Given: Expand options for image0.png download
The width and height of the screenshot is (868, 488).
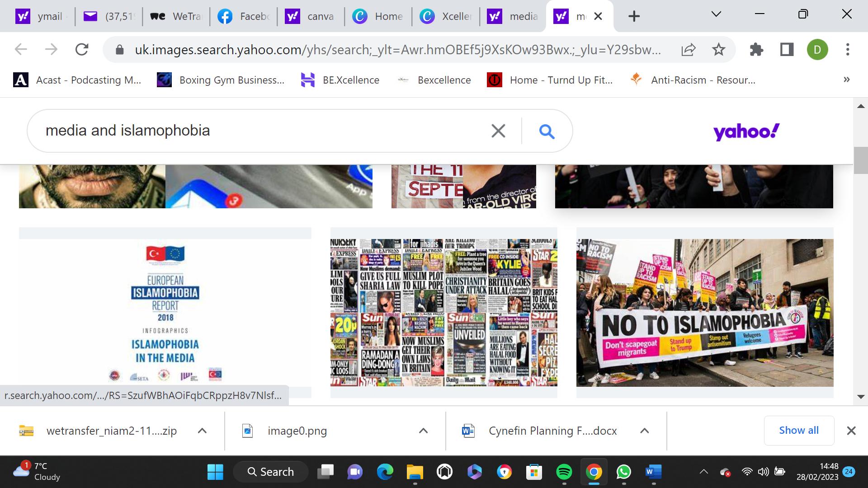Looking at the screenshot, I should click(423, 431).
